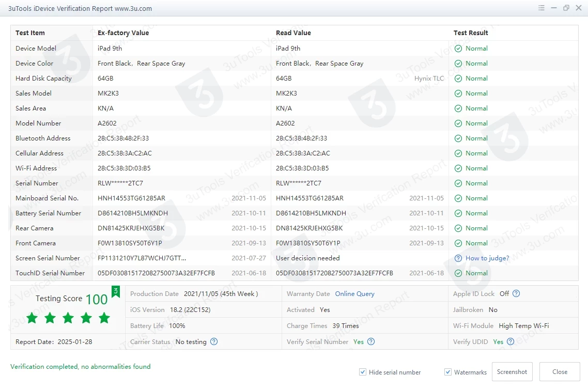Viewport: 588px width, 390px height.
Task: Click the help icon beside Verify Serial Number
Action: [x=371, y=341]
